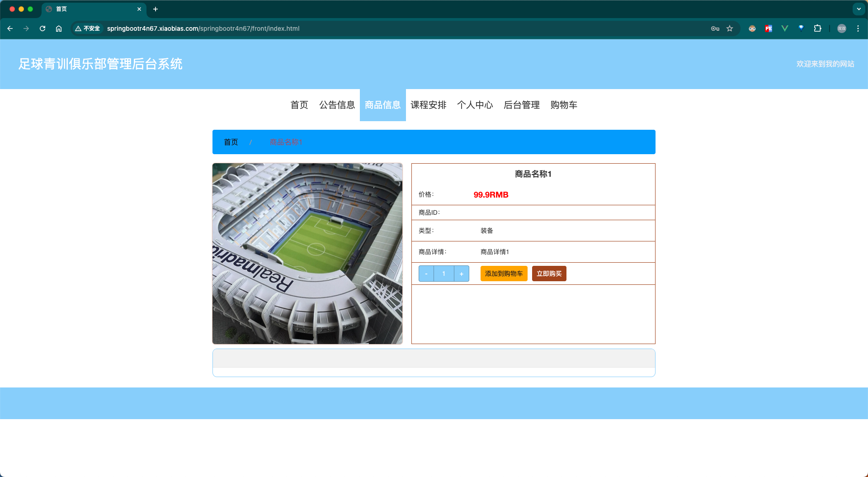Viewport: 868px width, 477px height.
Task: Open the green Vue devtools extension icon
Action: (785, 28)
